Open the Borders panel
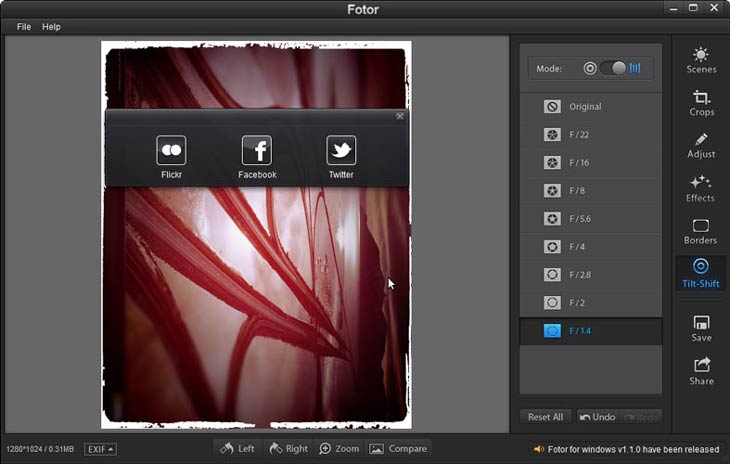The height and width of the screenshot is (464, 730). point(701,231)
